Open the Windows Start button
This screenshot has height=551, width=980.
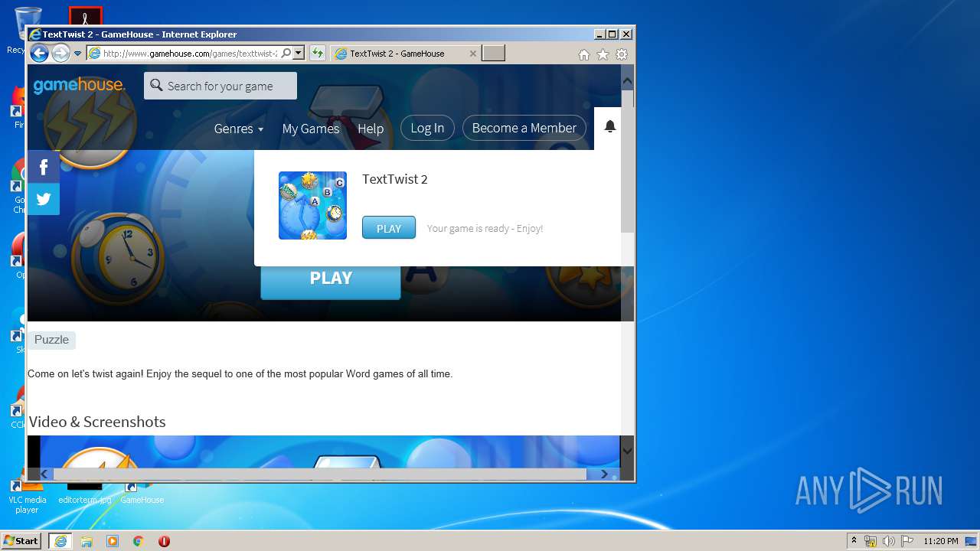[21, 540]
